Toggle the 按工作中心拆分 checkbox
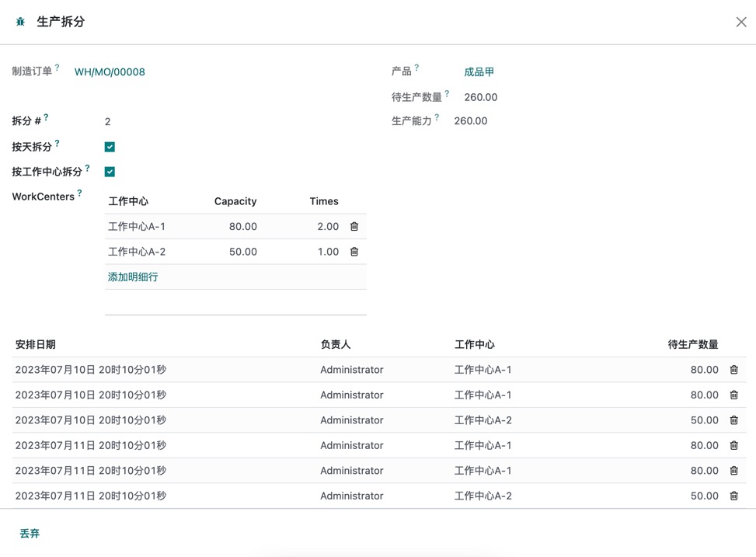756x557 pixels. [x=110, y=172]
